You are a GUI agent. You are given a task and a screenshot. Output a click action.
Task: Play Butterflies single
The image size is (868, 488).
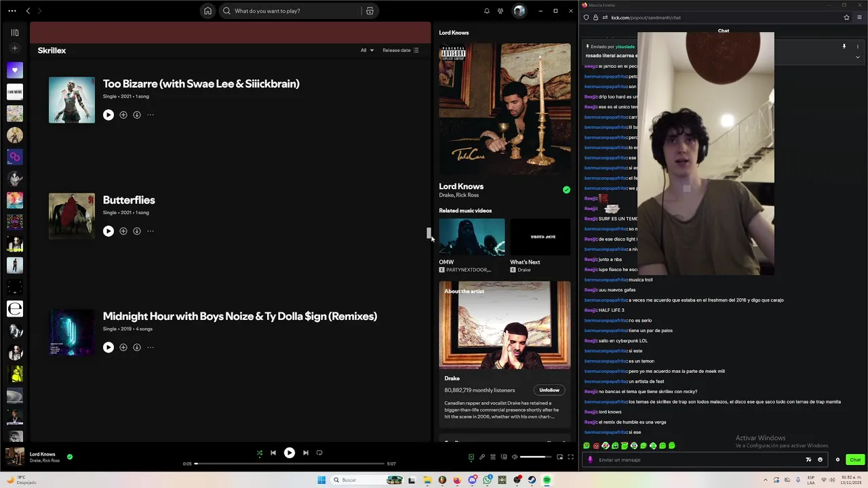(108, 231)
